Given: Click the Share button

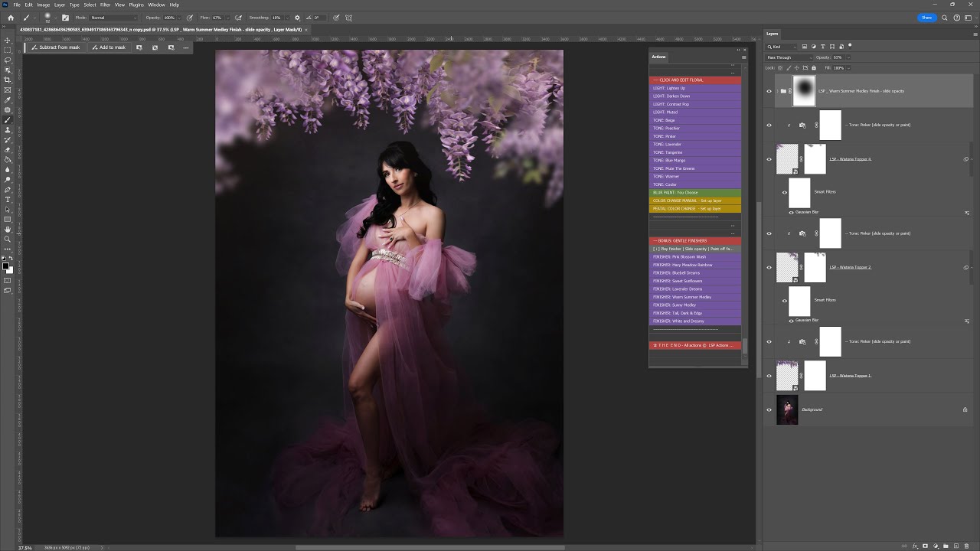Looking at the screenshot, I should coord(926,18).
